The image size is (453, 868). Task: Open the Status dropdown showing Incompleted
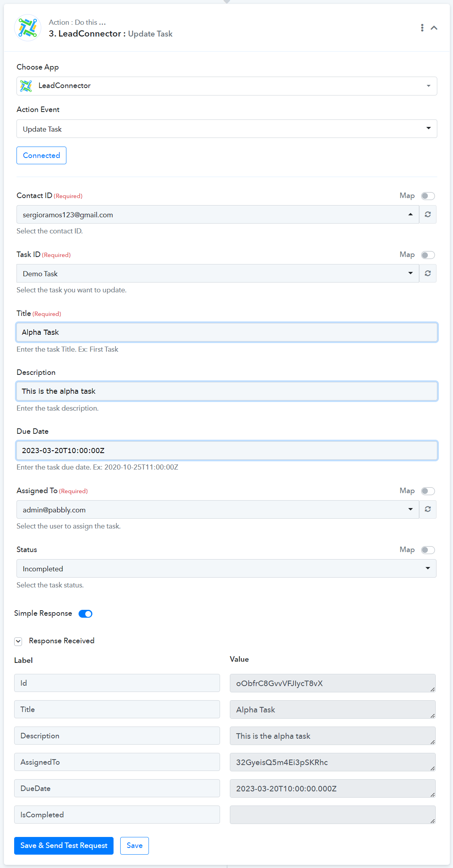(x=226, y=569)
